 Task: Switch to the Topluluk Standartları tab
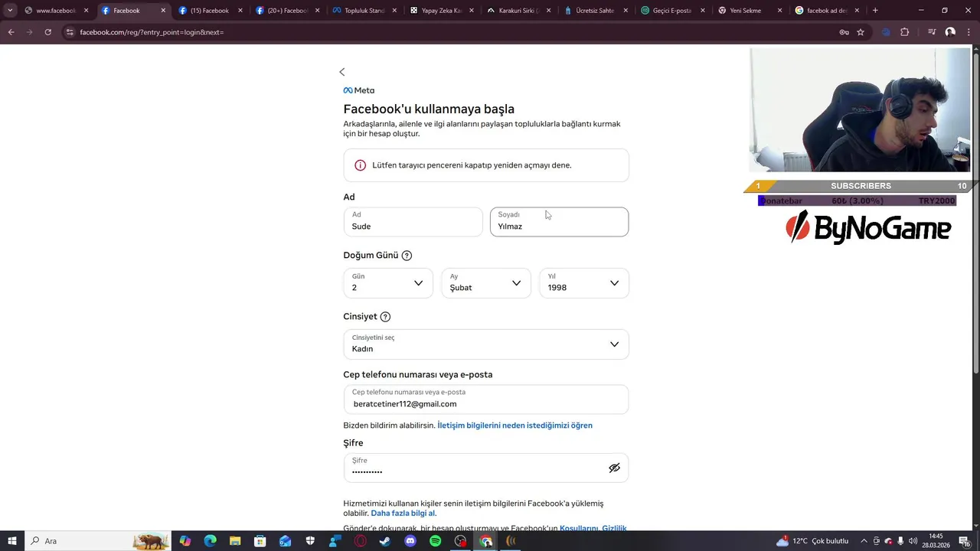358,11
